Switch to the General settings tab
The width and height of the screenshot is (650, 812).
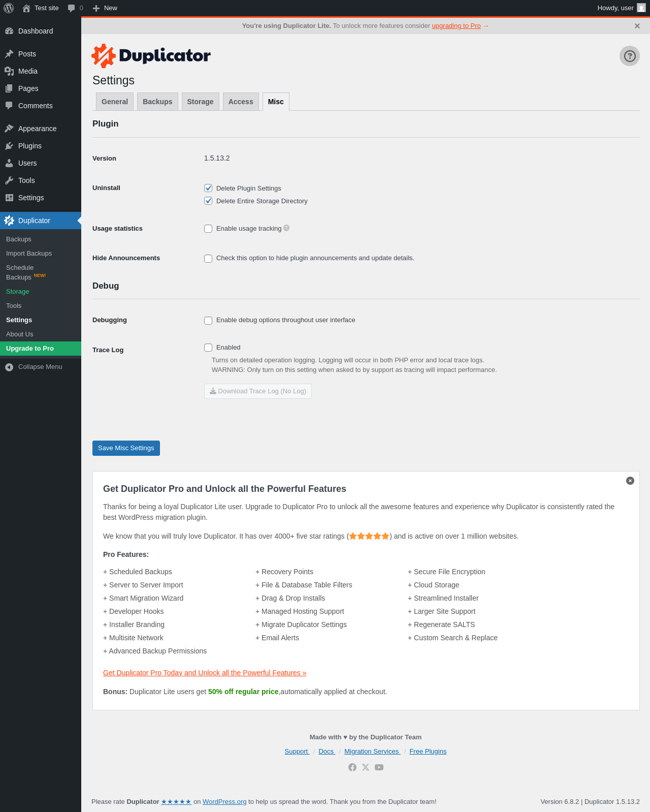(115, 102)
